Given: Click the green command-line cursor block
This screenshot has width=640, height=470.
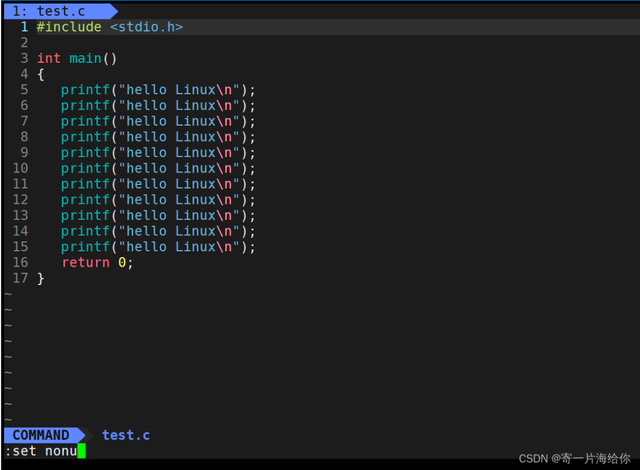Looking at the screenshot, I should (81, 451).
